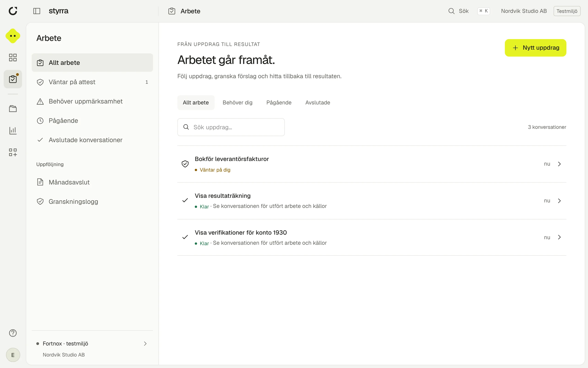Click the ⌘ K shortcut badge
588x368 pixels.
click(483, 11)
